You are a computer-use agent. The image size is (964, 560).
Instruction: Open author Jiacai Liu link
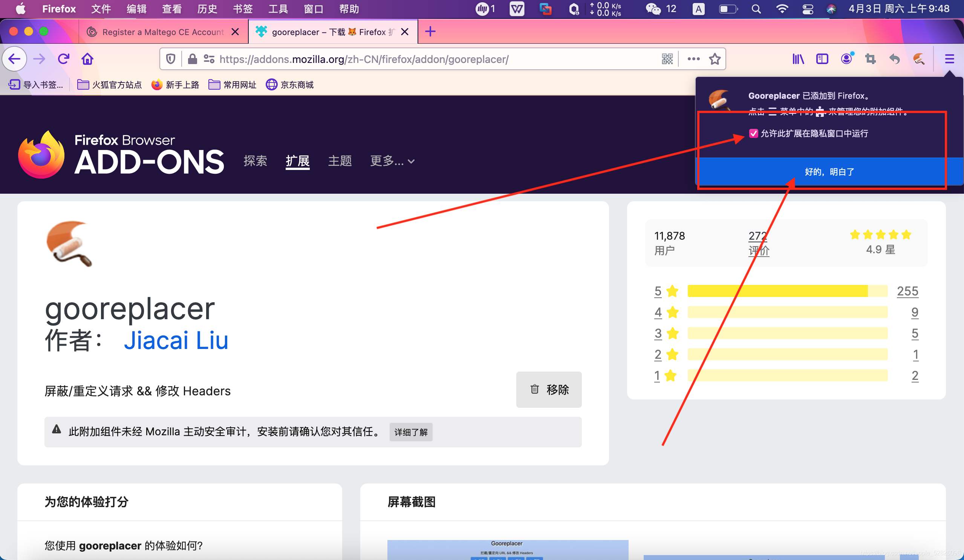coord(176,340)
